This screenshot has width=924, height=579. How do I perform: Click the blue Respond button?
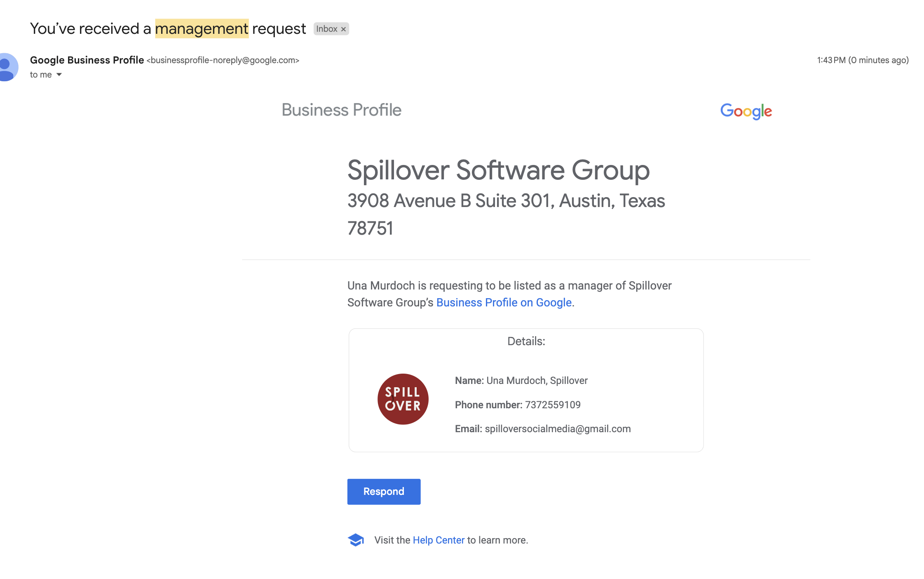point(384,492)
